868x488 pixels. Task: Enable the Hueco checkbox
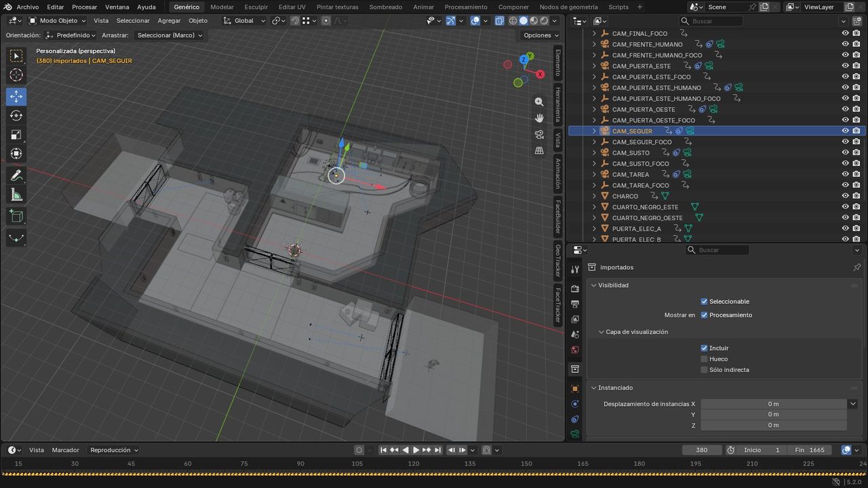(x=704, y=359)
